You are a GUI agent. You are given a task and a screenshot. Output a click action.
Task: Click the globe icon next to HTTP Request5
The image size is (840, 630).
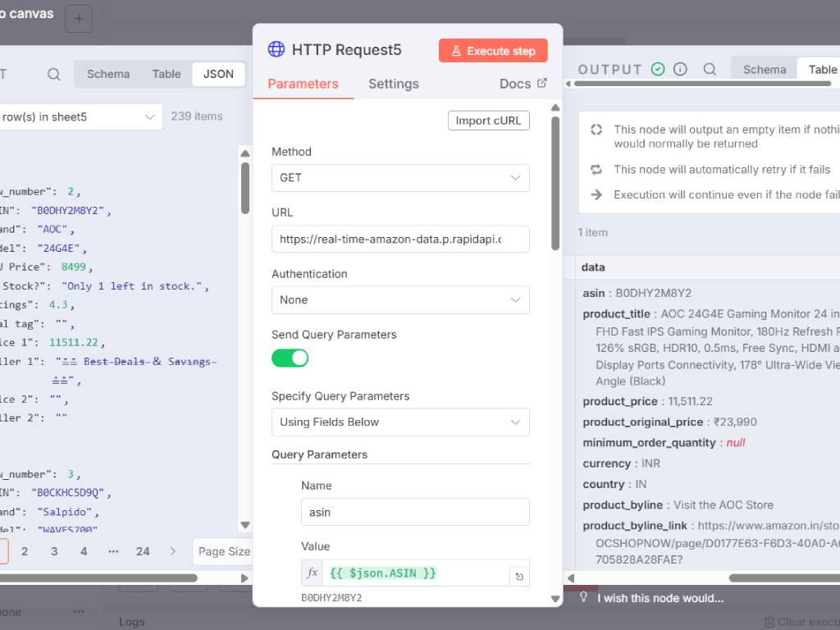[x=276, y=50]
